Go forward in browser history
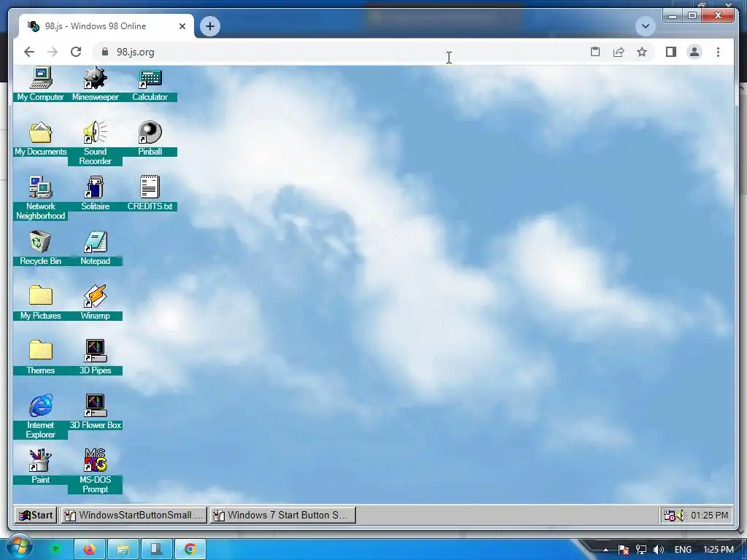The image size is (747, 560). [53, 52]
